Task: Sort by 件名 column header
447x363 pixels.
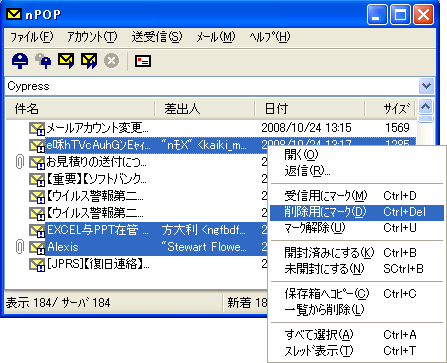Action: point(80,109)
